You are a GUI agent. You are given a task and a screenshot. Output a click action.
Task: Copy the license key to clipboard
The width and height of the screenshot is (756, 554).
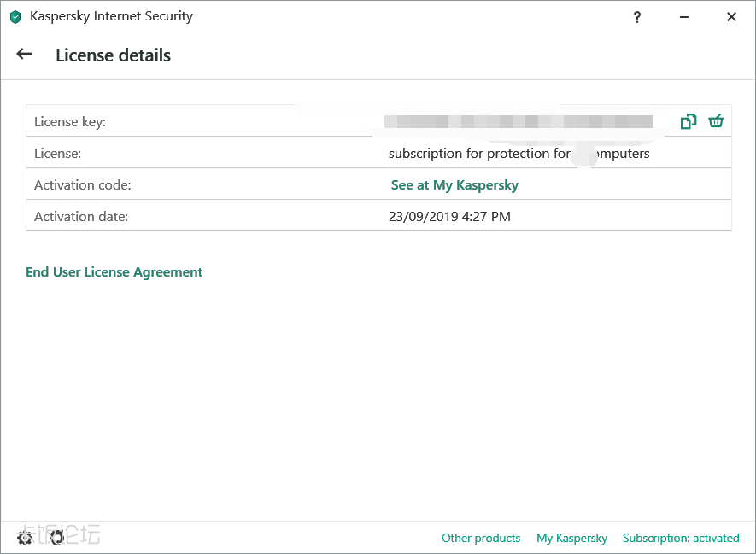tap(688, 121)
